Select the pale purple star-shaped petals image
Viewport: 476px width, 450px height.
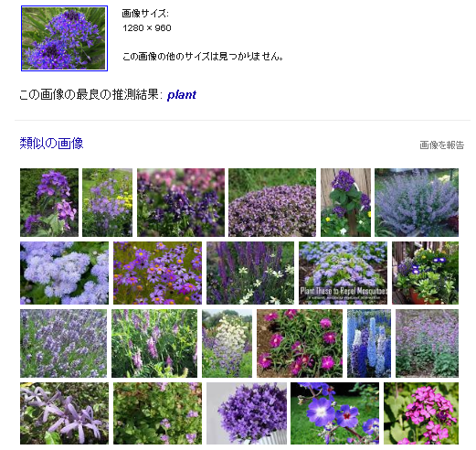click(64, 413)
